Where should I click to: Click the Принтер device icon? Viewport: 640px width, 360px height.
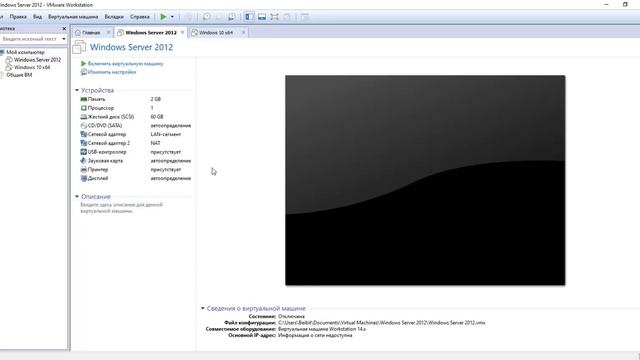click(84, 169)
